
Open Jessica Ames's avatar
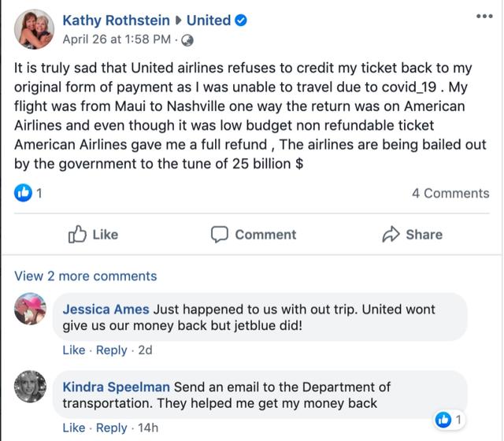click(x=31, y=309)
